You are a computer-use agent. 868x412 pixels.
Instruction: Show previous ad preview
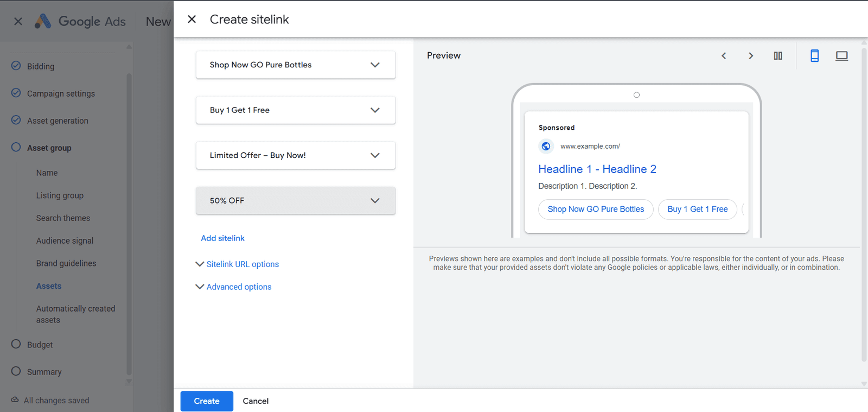click(724, 56)
